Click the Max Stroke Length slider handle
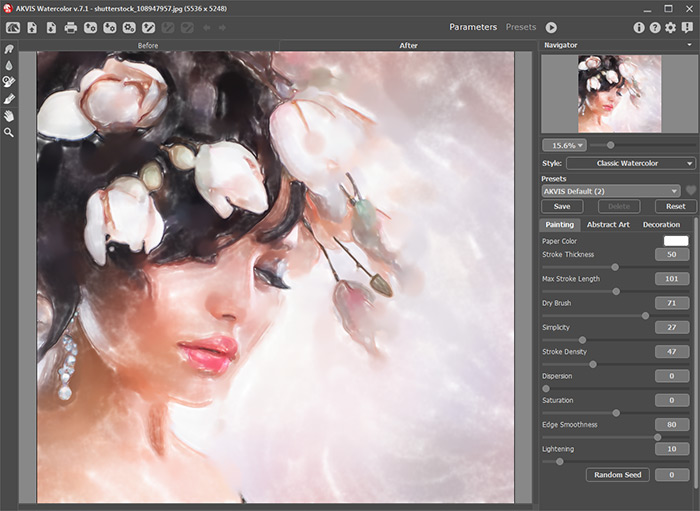Screen dimensions: 700x511 [x=616, y=291]
